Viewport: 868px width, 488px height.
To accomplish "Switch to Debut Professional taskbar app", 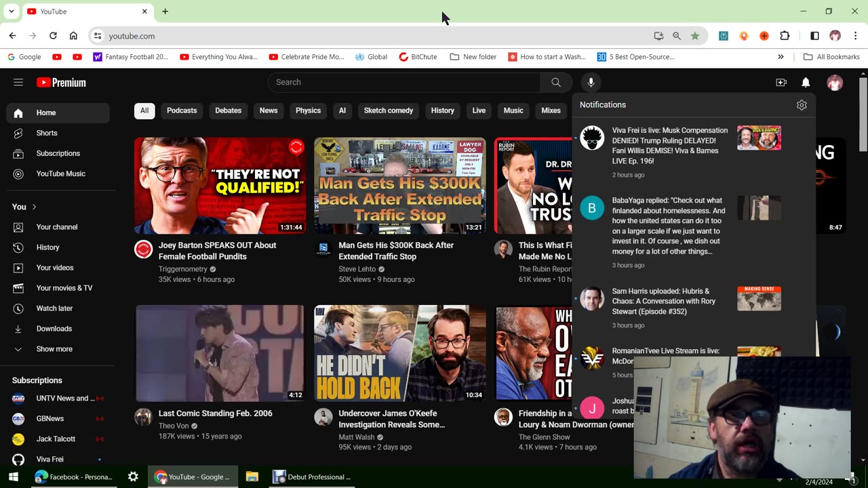I will (x=311, y=476).
